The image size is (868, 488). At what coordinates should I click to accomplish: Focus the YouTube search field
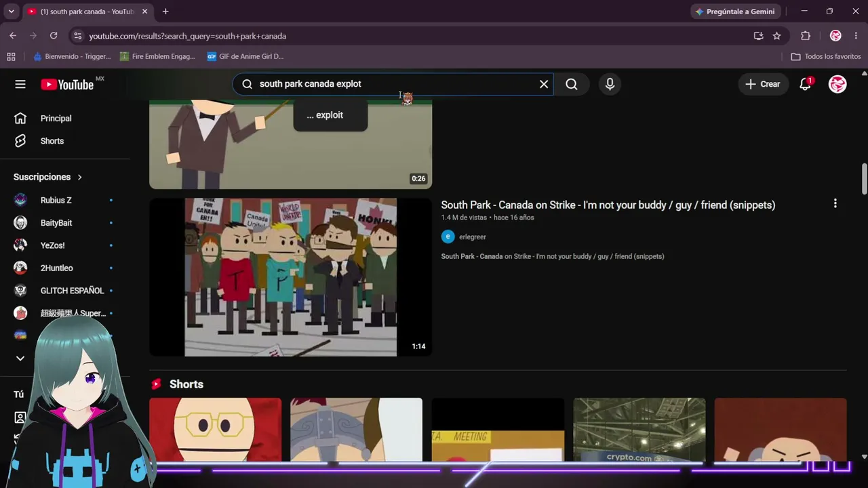(x=393, y=84)
